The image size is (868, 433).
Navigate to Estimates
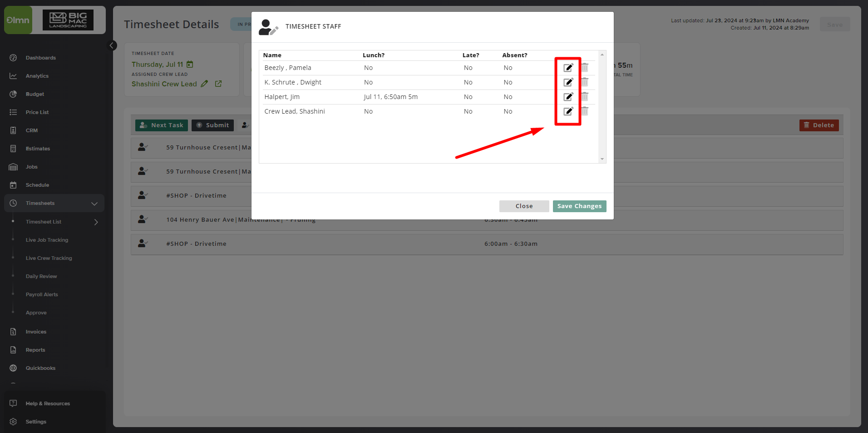tap(38, 149)
